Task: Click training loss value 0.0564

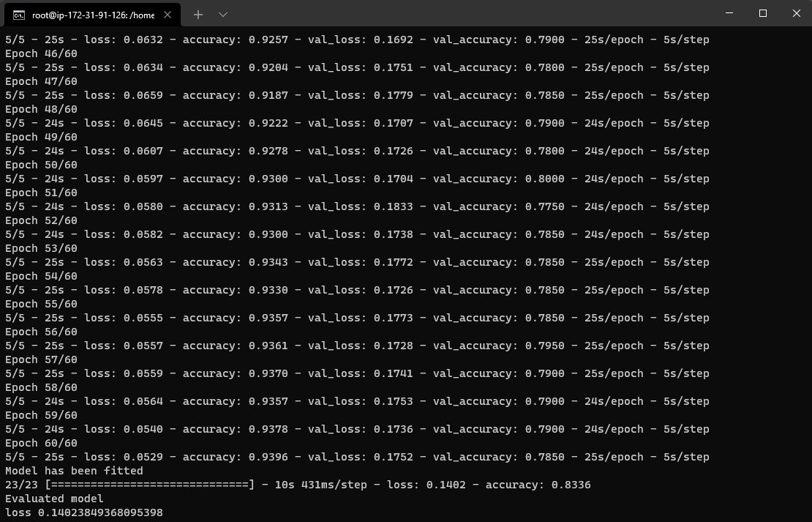Action: [x=143, y=401]
